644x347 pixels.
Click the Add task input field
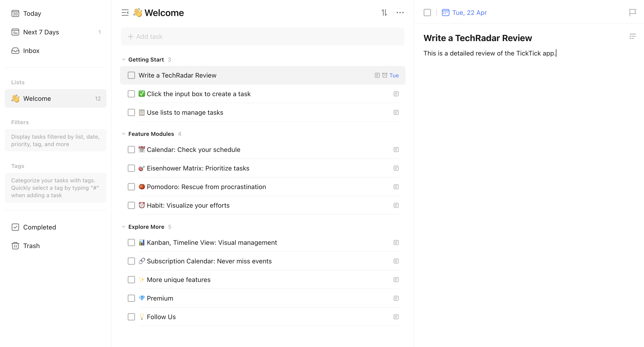262,36
